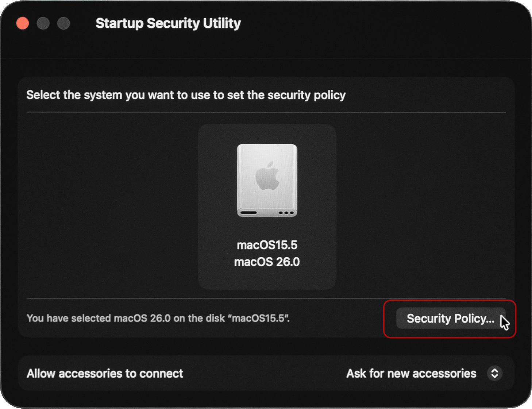The image size is (532, 409).
Task: Click the slot on the drive icon's front
Action: (x=249, y=213)
